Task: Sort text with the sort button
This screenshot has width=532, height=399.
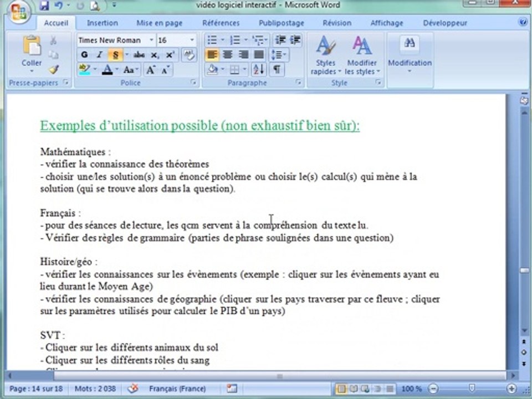Action: (259, 70)
